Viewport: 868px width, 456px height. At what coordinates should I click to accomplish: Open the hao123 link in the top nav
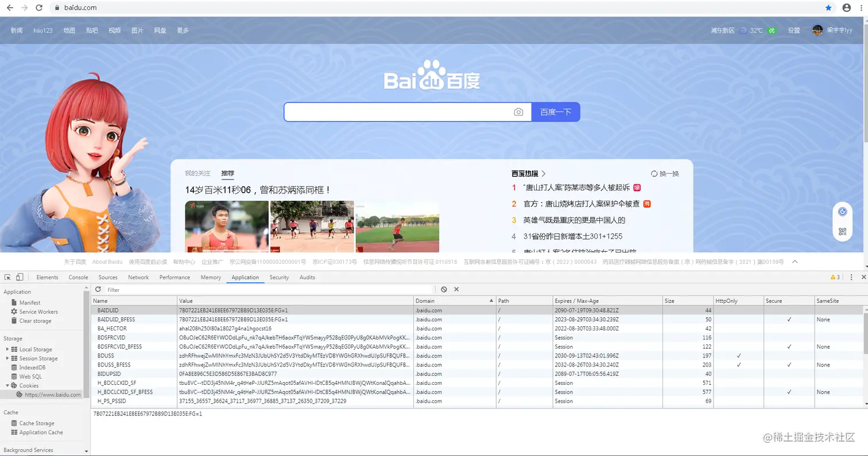43,30
